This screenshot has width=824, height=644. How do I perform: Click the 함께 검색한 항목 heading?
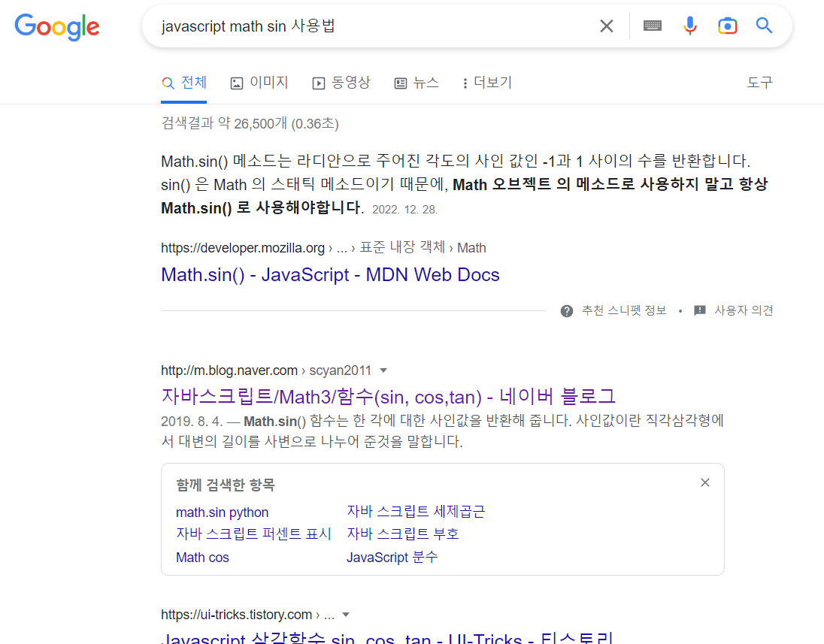[x=226, y=485]
